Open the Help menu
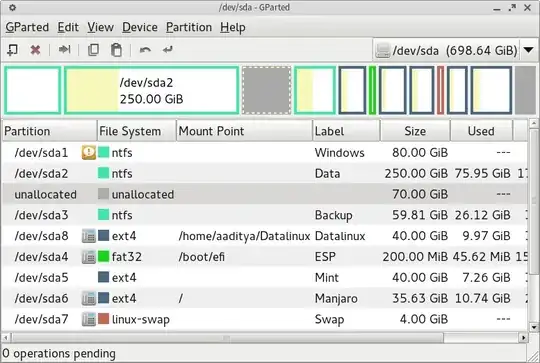 coord(233,27)
